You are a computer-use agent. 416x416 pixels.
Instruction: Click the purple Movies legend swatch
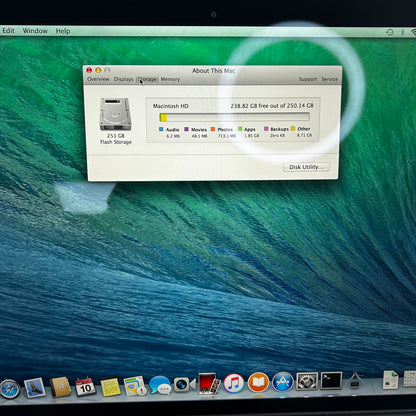click(x=186, y=129)
